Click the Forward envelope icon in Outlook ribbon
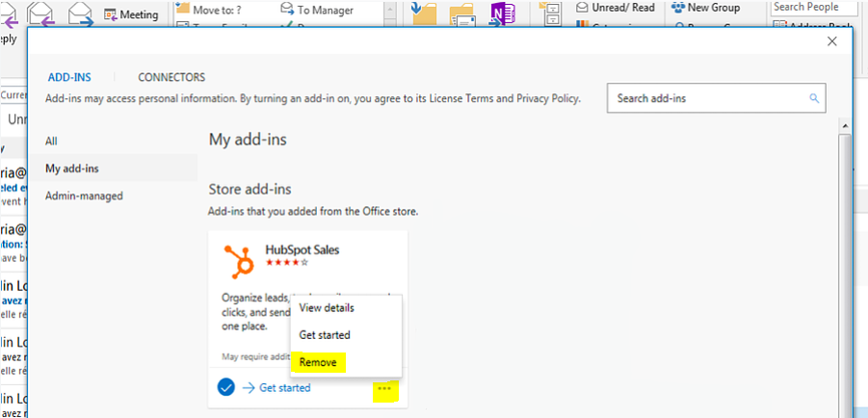868x418 pixels. (x=80, y=13)
